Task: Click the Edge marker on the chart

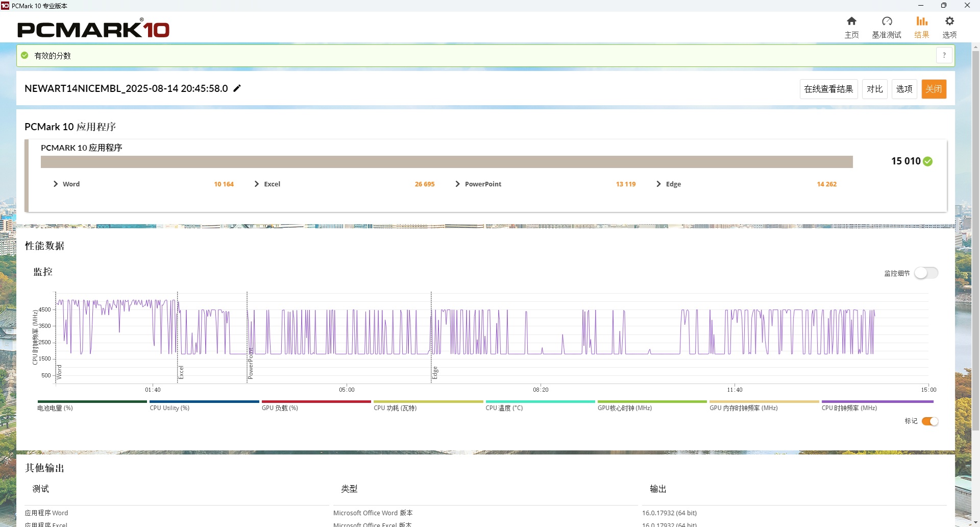Action: tap(435, 373)
